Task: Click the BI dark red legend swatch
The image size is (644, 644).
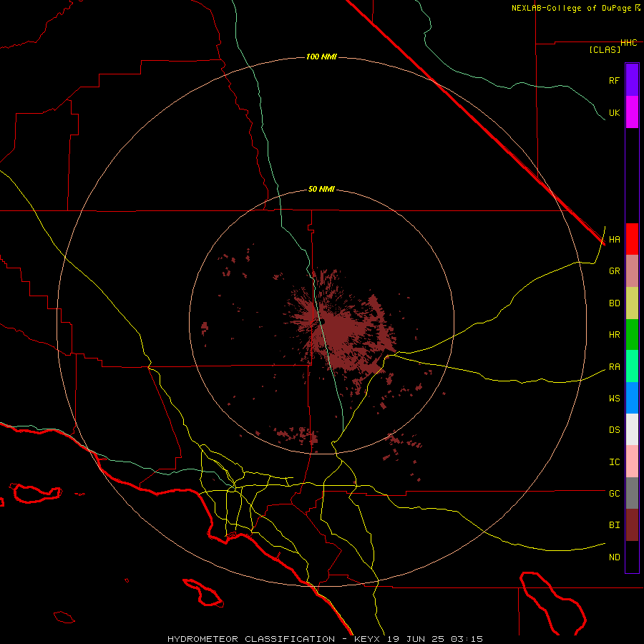Action: 632,525
